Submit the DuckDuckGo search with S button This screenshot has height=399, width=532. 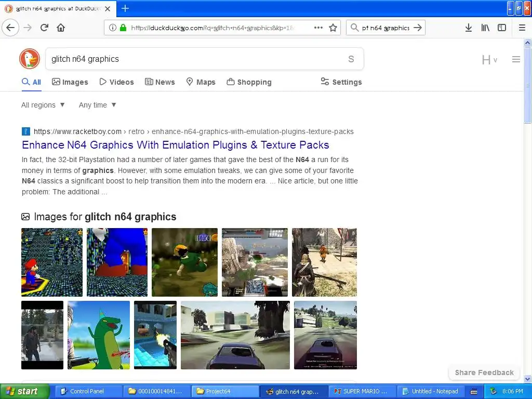tap(351, 59)
